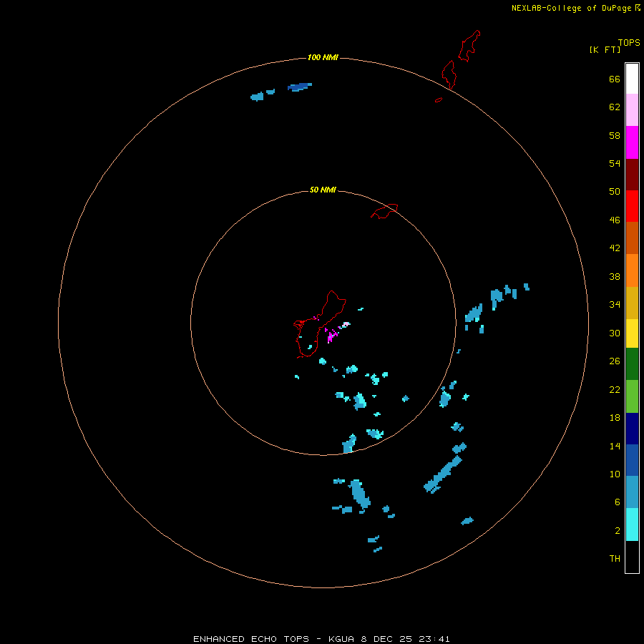Select the yellow legend color band
The image size is (644, 644).
pos(632,333)
